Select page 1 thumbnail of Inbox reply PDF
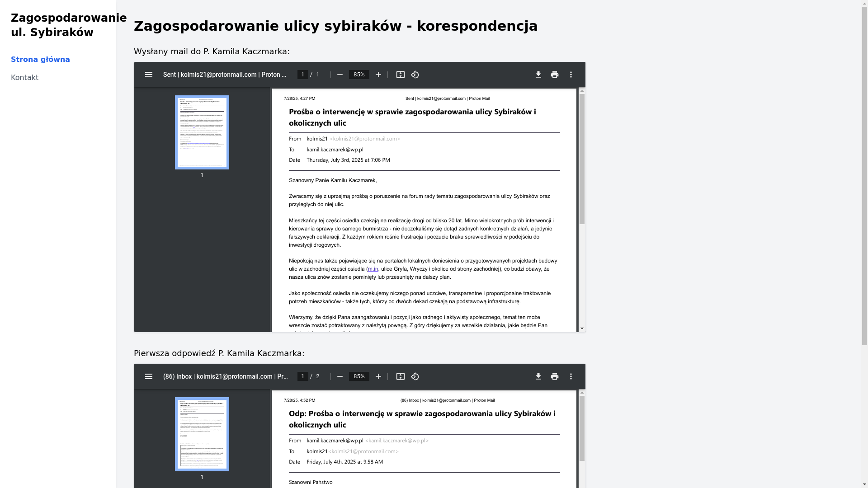Screen dimensions: 868x488 (202, 434)
